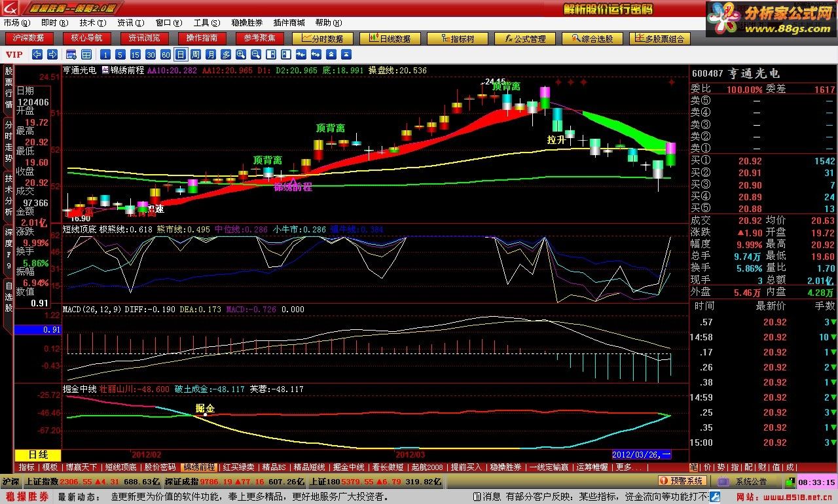This screenshot has width=838, height=504.
Task: Click 笔 tab under trade list
Action: click(694, 467)
